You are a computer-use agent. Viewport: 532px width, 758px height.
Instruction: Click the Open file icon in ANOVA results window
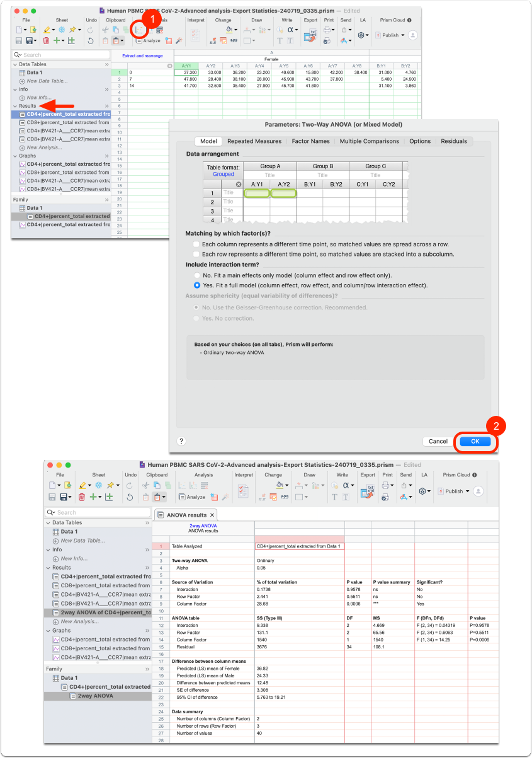(67, 485)
